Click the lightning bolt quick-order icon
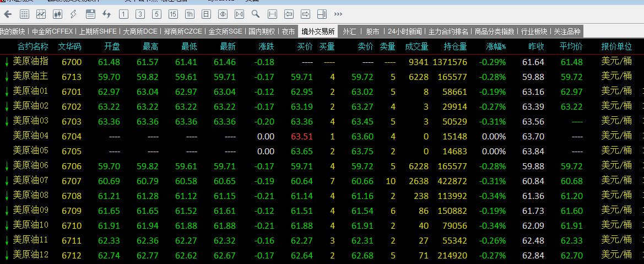 [74, 14]
